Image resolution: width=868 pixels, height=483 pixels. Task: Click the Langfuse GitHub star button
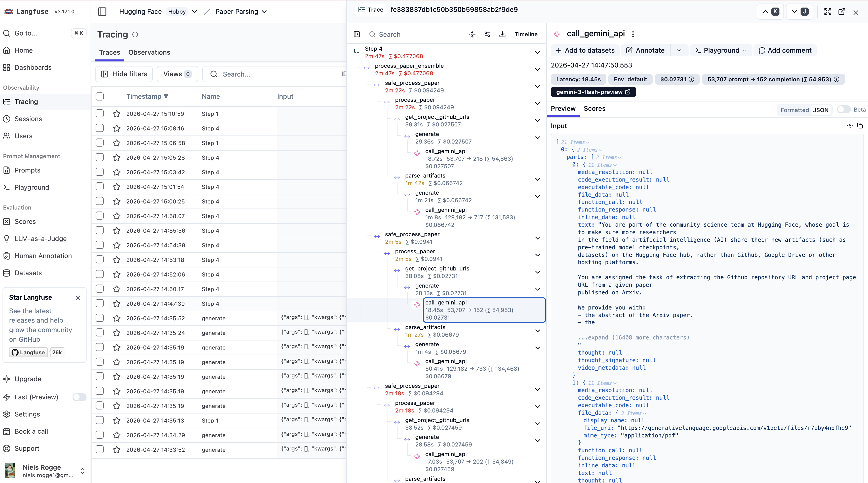(x=28, y=352)
